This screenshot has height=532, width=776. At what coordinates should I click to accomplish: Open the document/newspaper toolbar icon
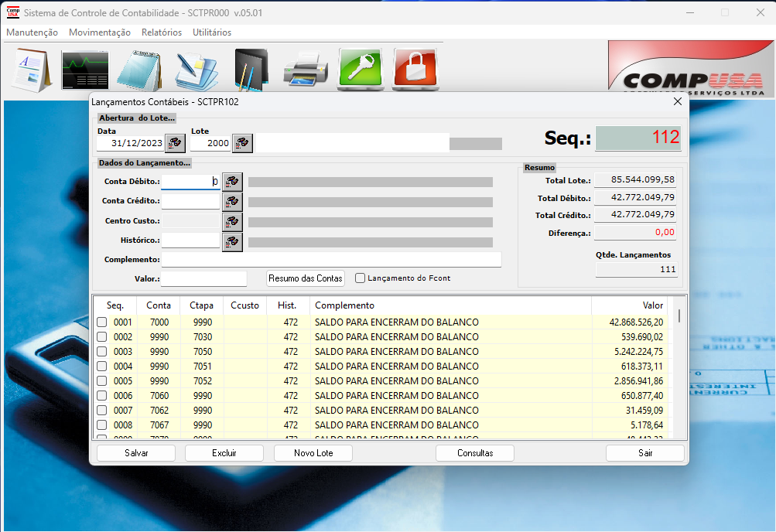[31, 70]
